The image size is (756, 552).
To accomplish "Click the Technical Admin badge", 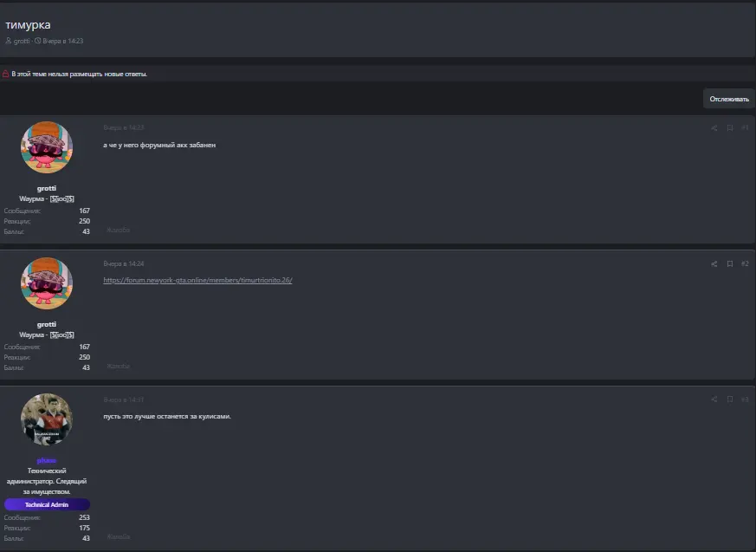I will [47, 504].
